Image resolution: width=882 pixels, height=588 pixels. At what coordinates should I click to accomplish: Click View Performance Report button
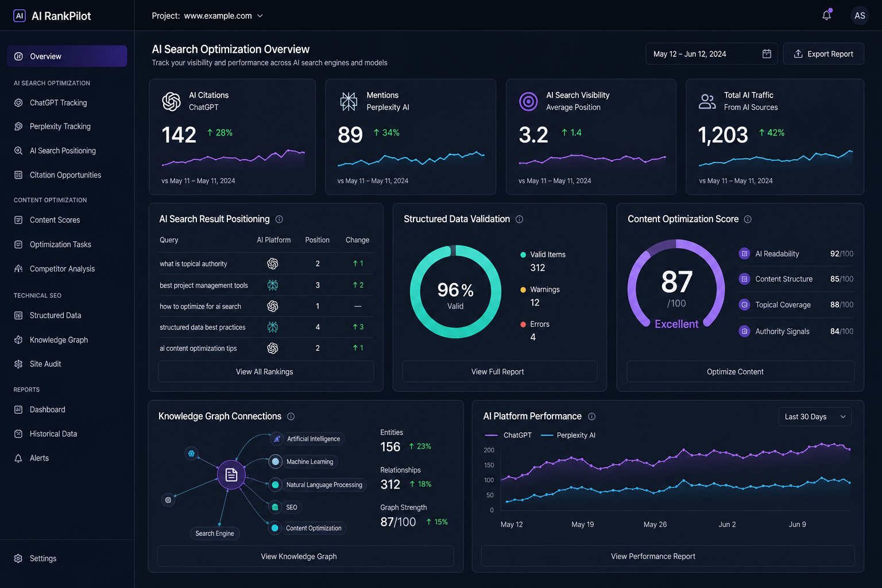[x=668, y=556]
